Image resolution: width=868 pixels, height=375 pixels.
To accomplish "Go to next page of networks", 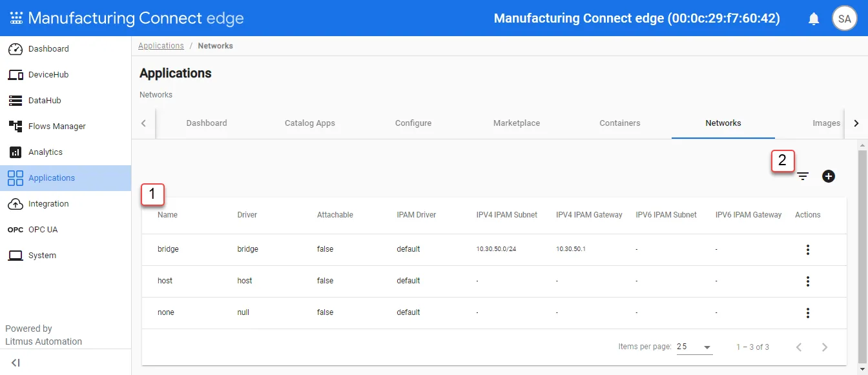I will (825, 347).
